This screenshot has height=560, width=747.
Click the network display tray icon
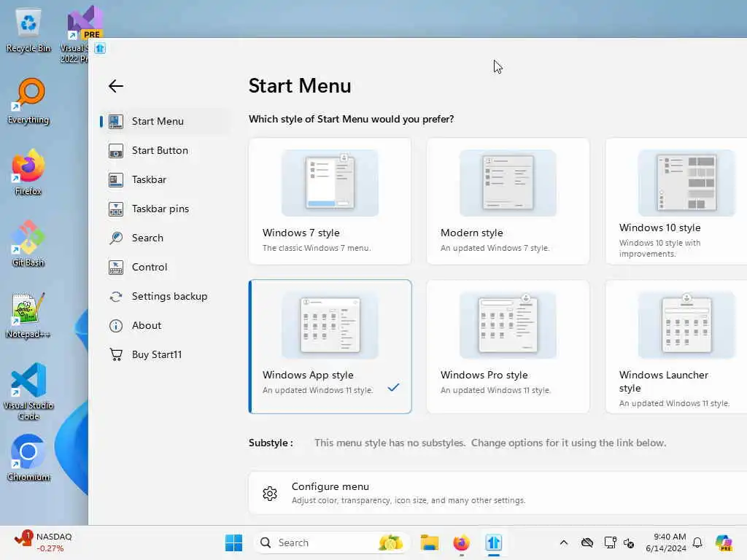610,542
